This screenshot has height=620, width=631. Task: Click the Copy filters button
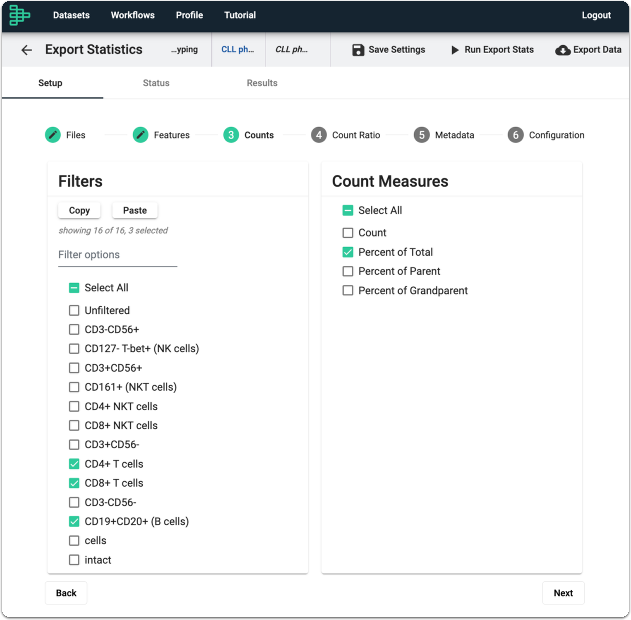(x=79, y=210)
